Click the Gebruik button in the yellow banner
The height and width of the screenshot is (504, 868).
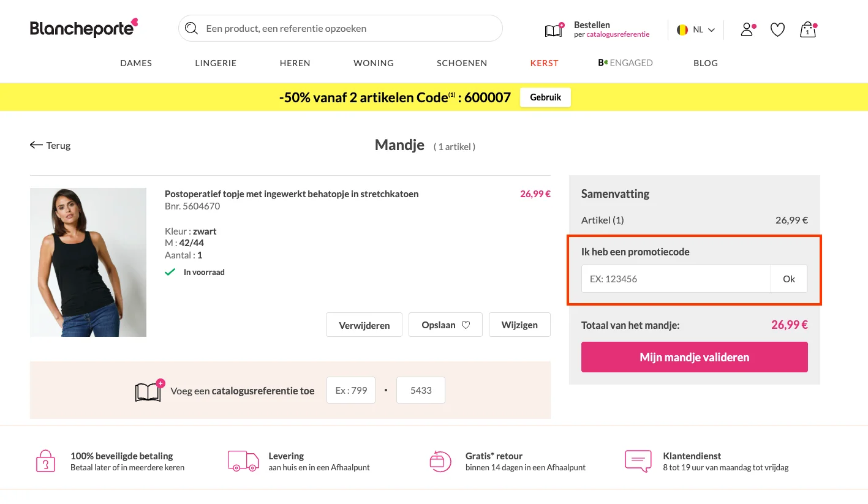click(x=545, y=97)
